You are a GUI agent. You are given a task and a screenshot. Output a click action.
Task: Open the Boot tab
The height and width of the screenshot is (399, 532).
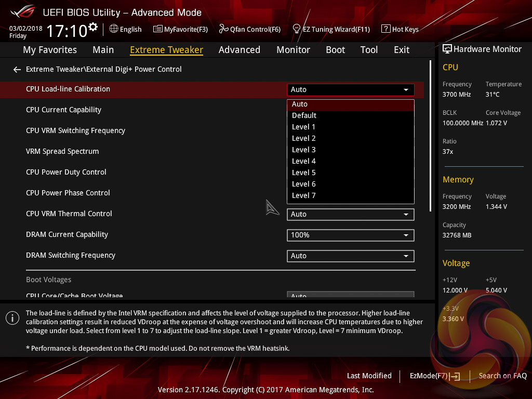pyautogui.click(x=335, y=50)
